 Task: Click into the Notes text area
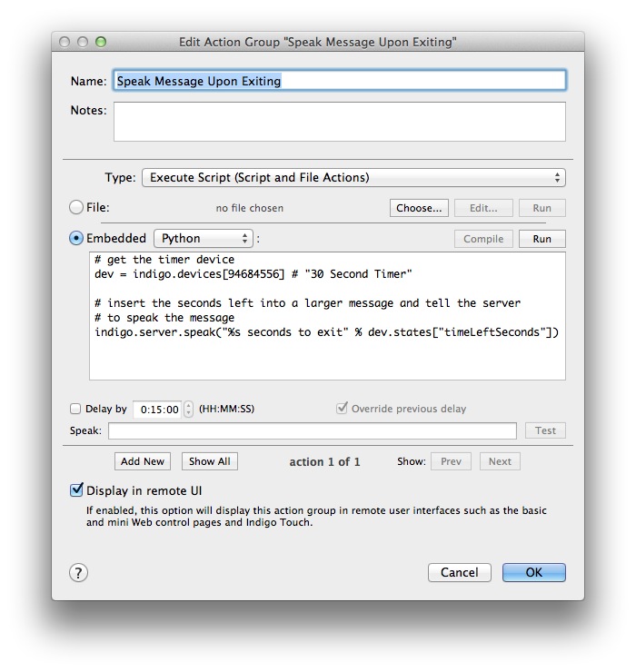coord(340,122)
